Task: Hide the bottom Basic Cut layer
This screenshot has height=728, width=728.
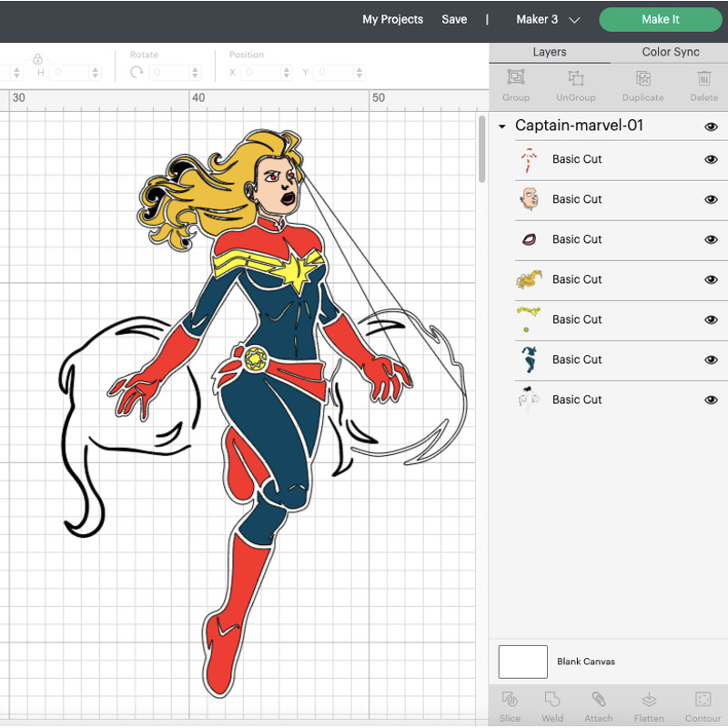Action: click(711, 399)
